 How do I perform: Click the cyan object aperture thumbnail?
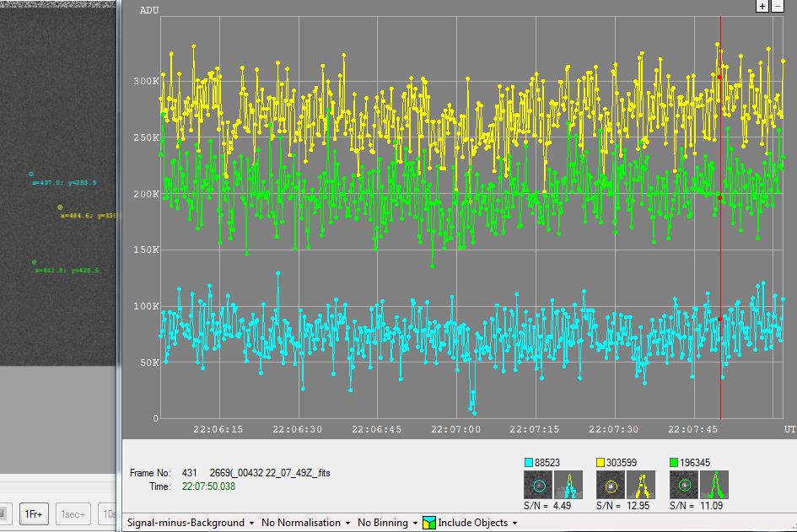539,485
